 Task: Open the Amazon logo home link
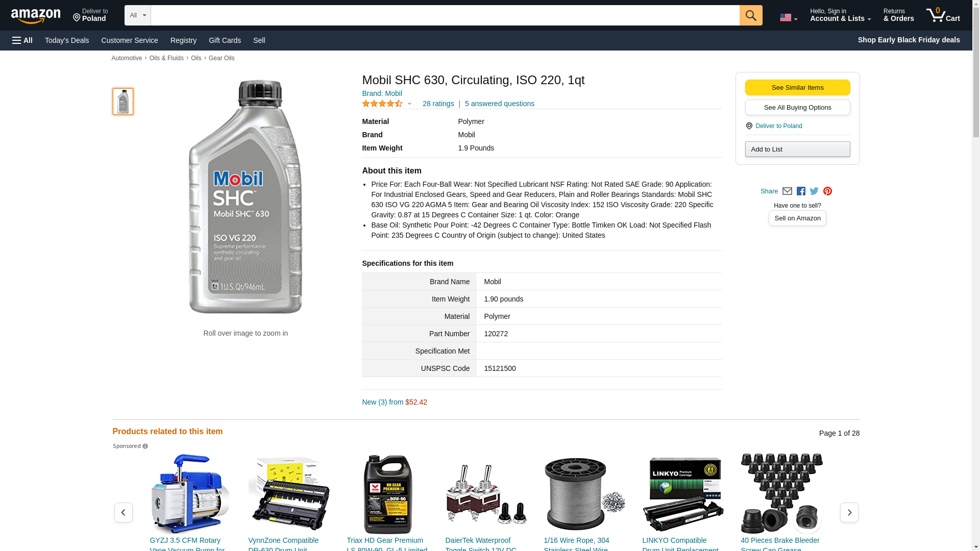tap(36, 16)
